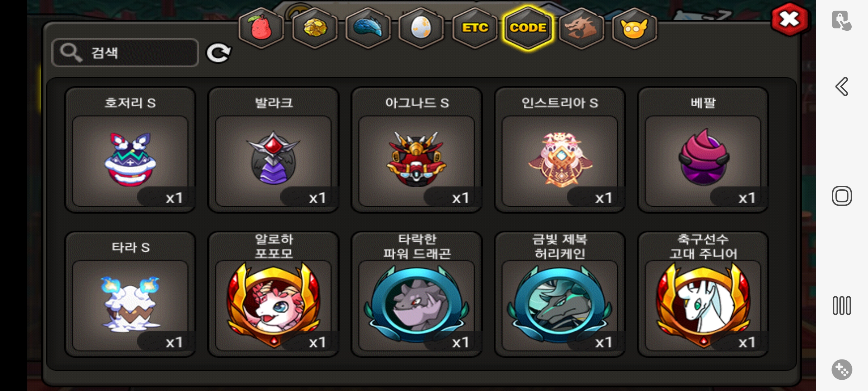The width and height of the screenshot is (868, 391).
Task: Choose the 알로하 포포모 dragon badge
Action: click(273, 294)
